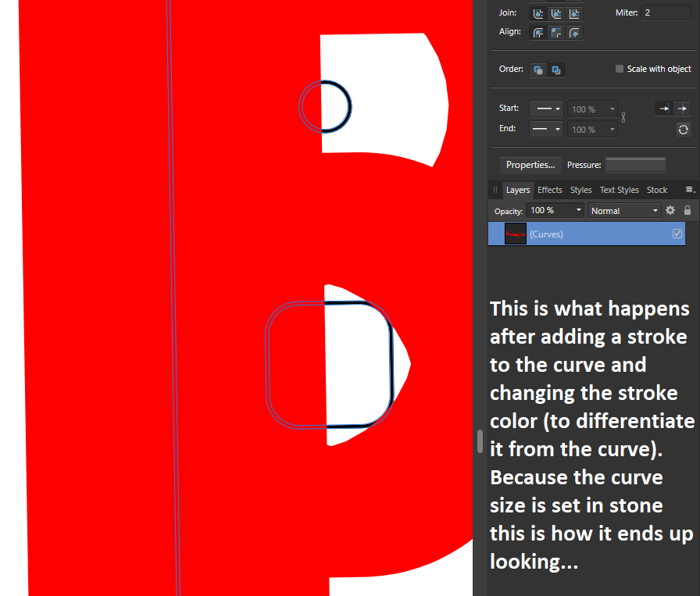Click the vertical canvas scrollbar handle
The height and width of the screenshot is (596, 700).
pyautogui.click(x=480, y=441)
